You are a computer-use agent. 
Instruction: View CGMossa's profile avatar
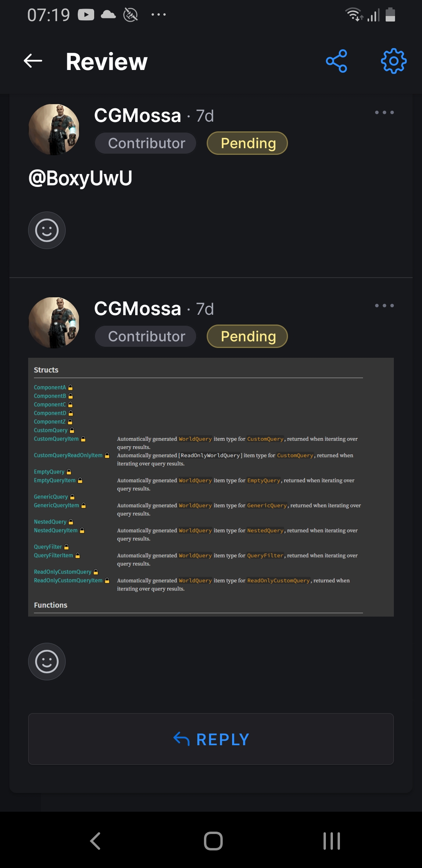click(54, 129)
